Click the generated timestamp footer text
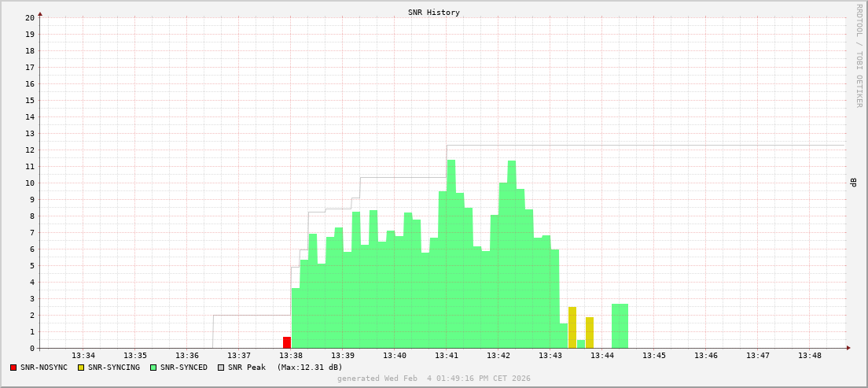 click(x=434, y=379)
